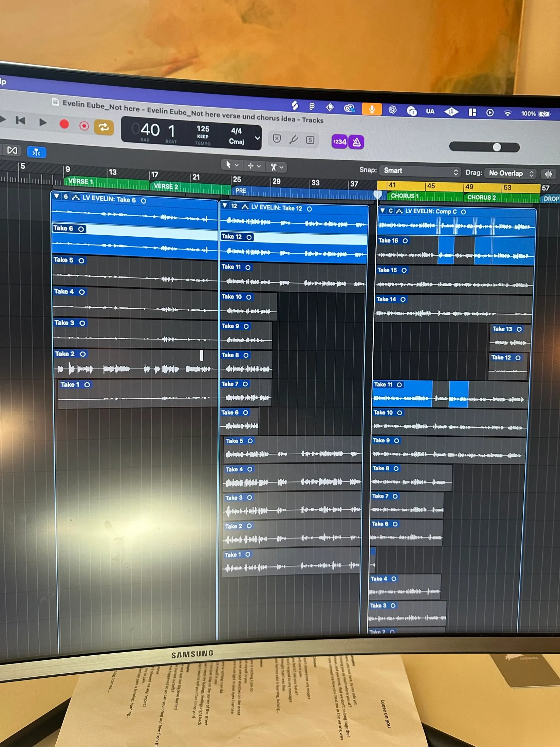Click the waveform zoom icon
Screen dimensions: 560x747
(548, 175)
